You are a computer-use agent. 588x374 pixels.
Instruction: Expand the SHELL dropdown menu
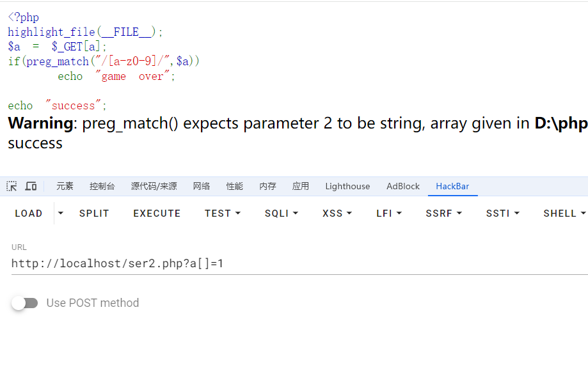pos(564,214)
